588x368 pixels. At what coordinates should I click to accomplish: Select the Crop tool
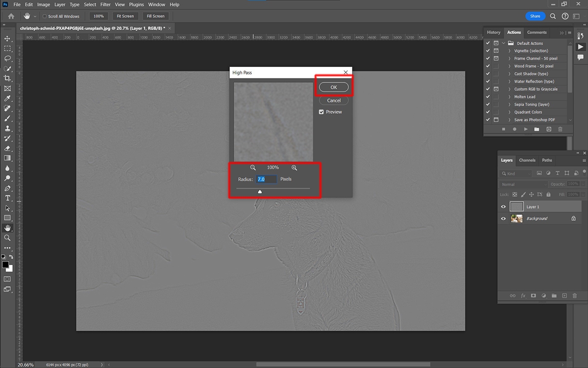tap(7, 78)
